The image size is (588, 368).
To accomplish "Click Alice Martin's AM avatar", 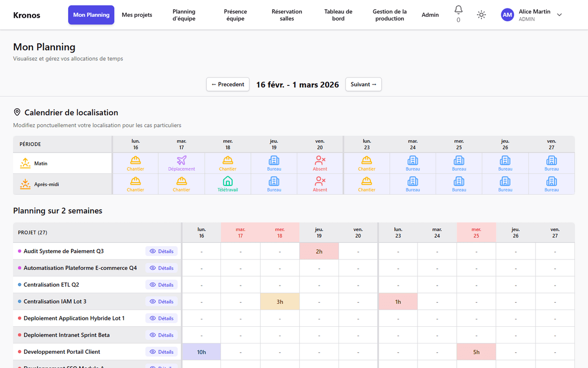I will coord(507,15).
